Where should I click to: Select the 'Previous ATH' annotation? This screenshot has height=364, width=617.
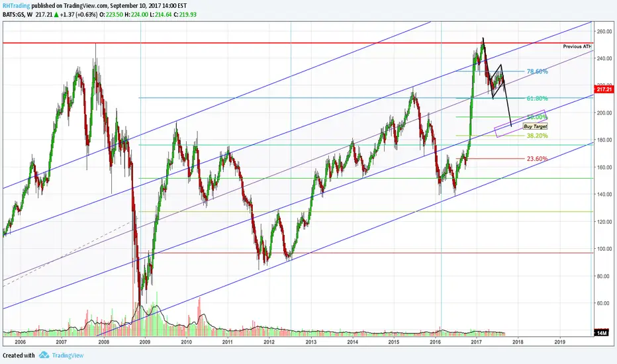pyautogui.click(x=577, y=46)
